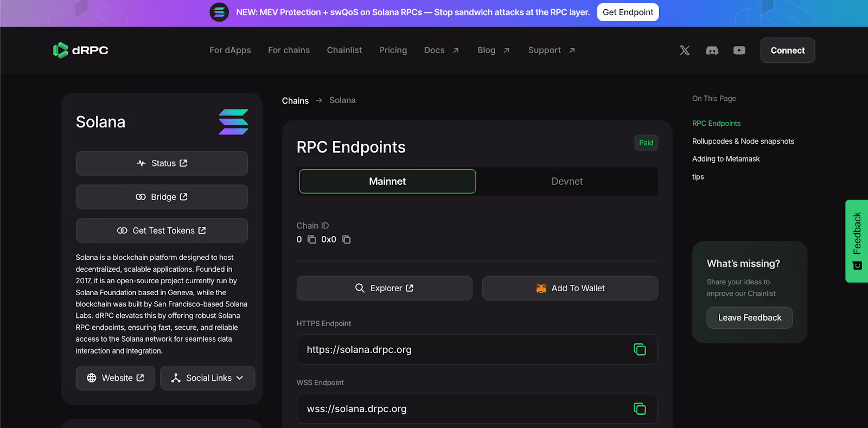Screen dimensions: 868x428
Task: Jump to Adding to Metamask section
Action: 726,159
